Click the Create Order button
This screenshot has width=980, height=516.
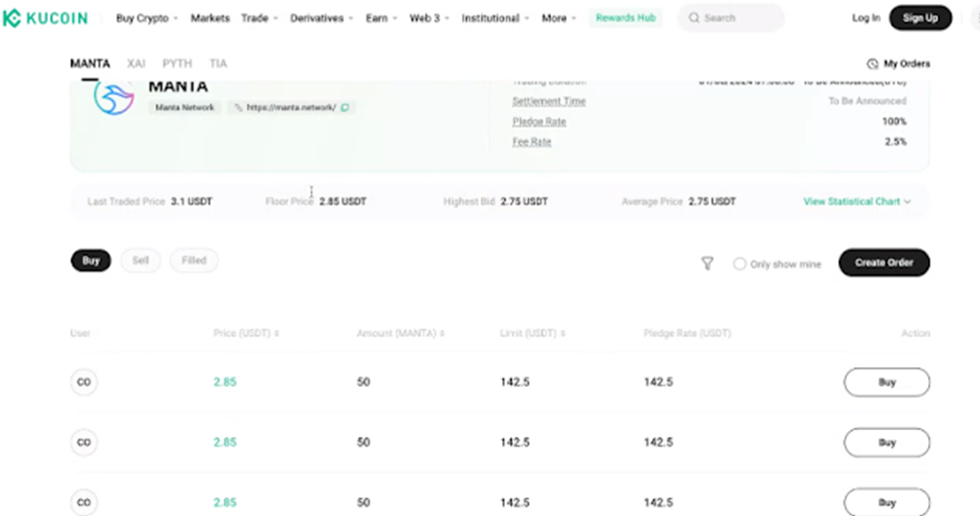point(884,262)
